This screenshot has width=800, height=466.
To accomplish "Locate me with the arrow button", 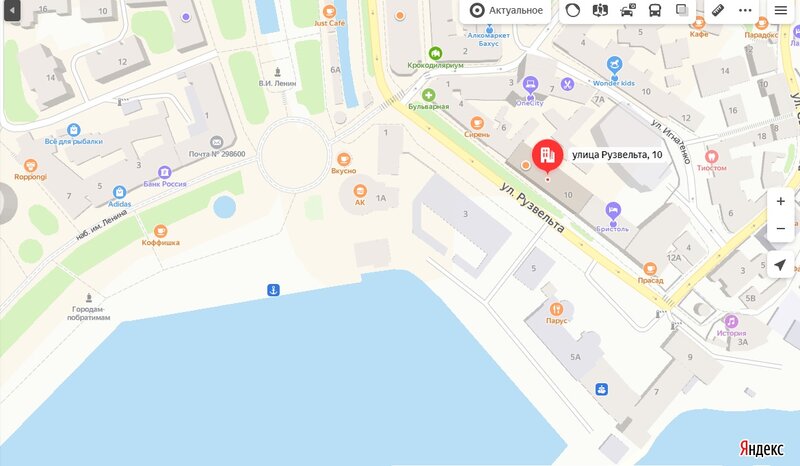I will [x=780, y=264].
